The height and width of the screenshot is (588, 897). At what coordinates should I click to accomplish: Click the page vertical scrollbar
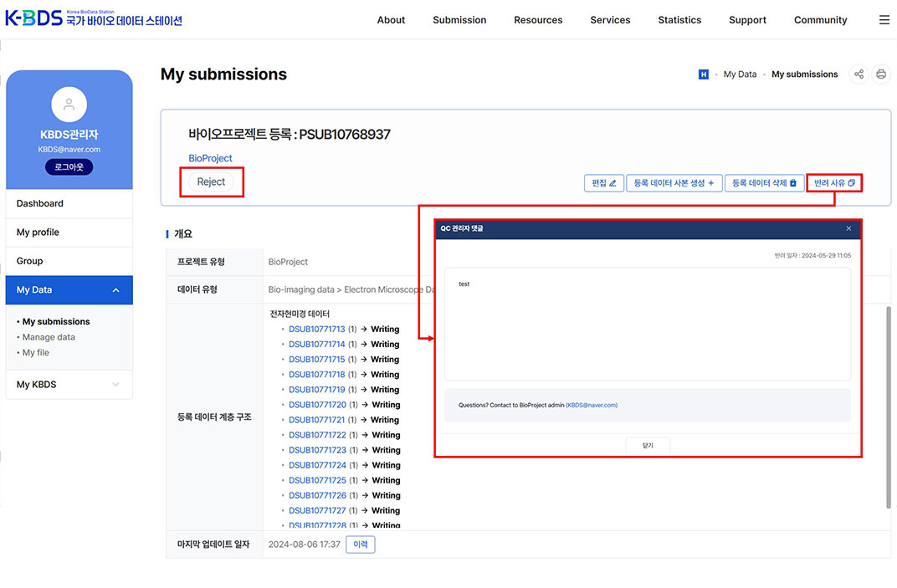click(x=888, y=406)
